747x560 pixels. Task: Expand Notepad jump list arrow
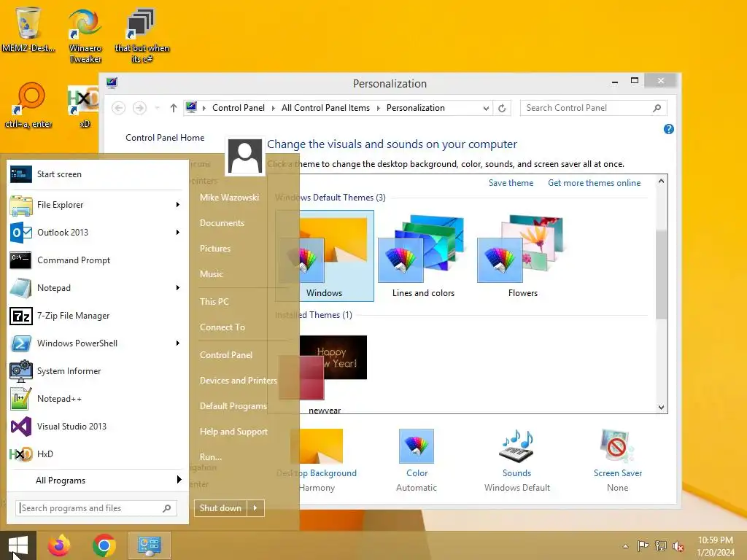[x=178, y=287]
